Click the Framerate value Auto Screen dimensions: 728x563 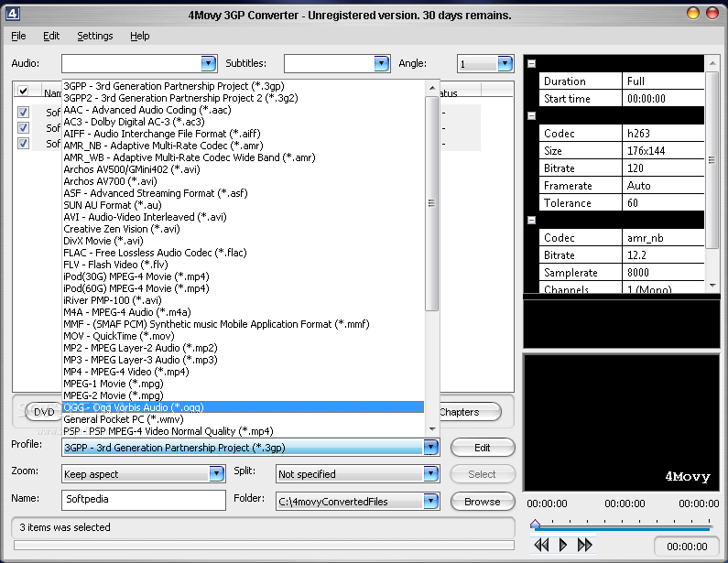coord(663,186)
